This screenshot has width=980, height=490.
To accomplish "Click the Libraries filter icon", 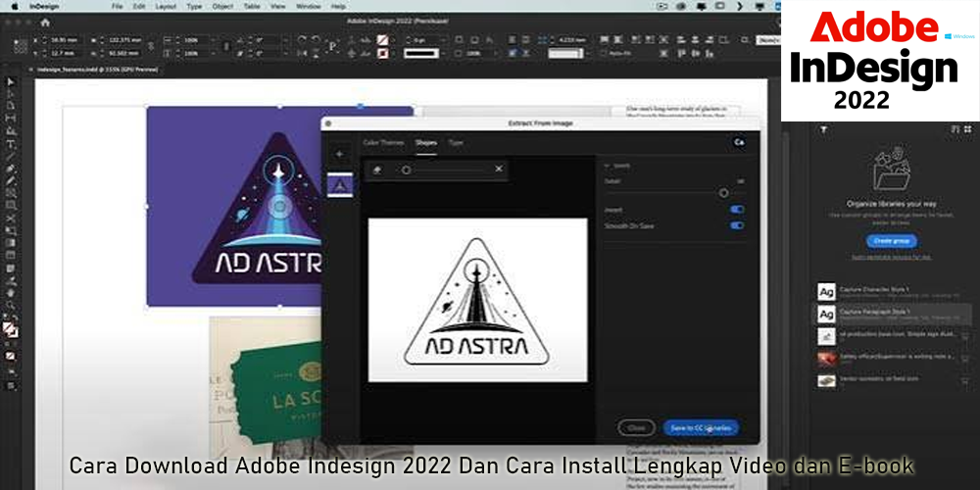I will click(x=824, y=129).
